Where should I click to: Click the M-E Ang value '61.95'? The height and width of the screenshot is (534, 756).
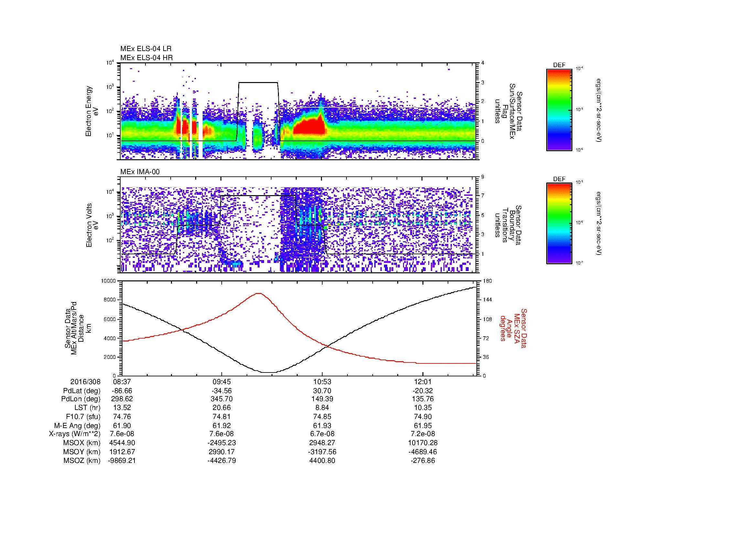[x=423, y=425]
